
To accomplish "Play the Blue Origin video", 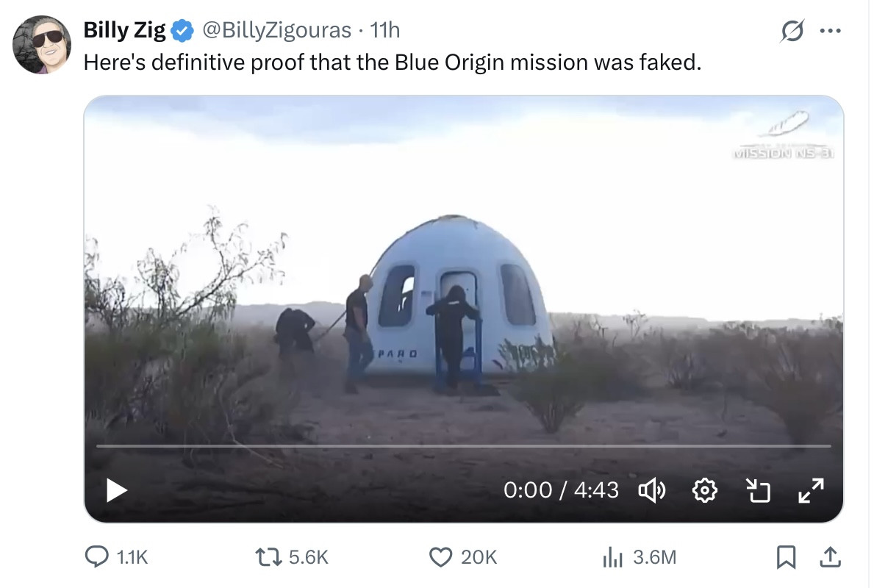I will 116,490.
